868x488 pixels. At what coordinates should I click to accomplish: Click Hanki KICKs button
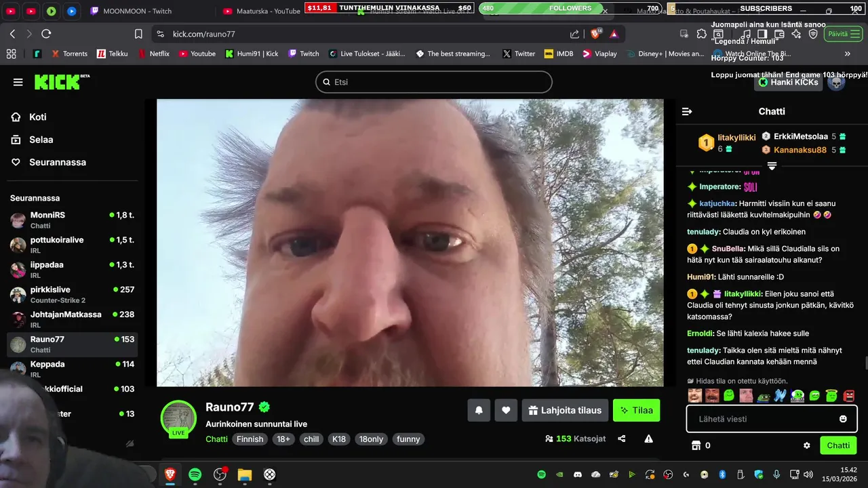tap(788, 82)
